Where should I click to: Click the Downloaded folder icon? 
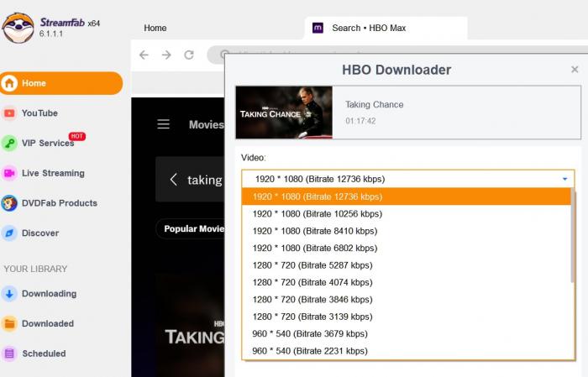[10, 324]
